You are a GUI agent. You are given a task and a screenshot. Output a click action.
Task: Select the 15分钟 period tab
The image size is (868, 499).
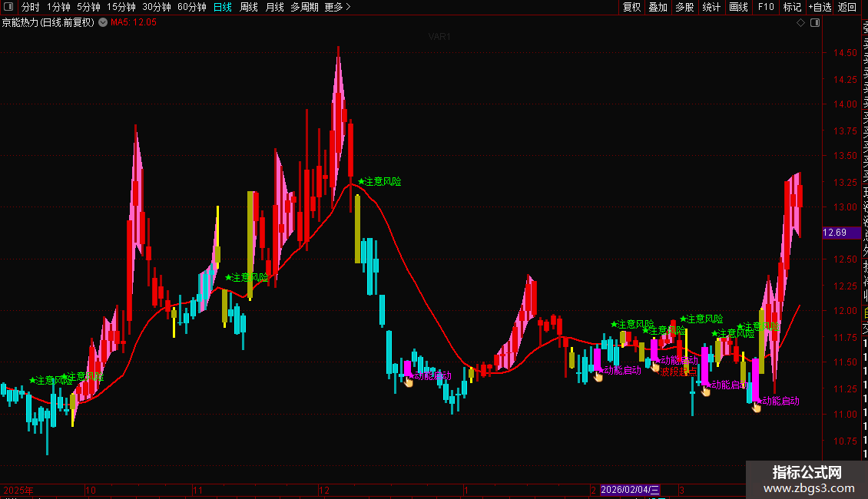[121, 7]
